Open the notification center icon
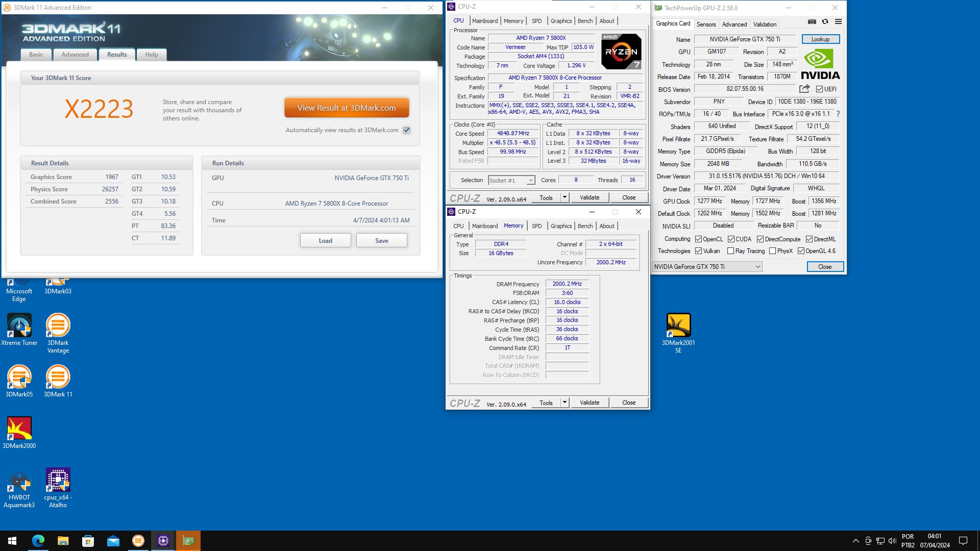 click(x=963, y=541)
